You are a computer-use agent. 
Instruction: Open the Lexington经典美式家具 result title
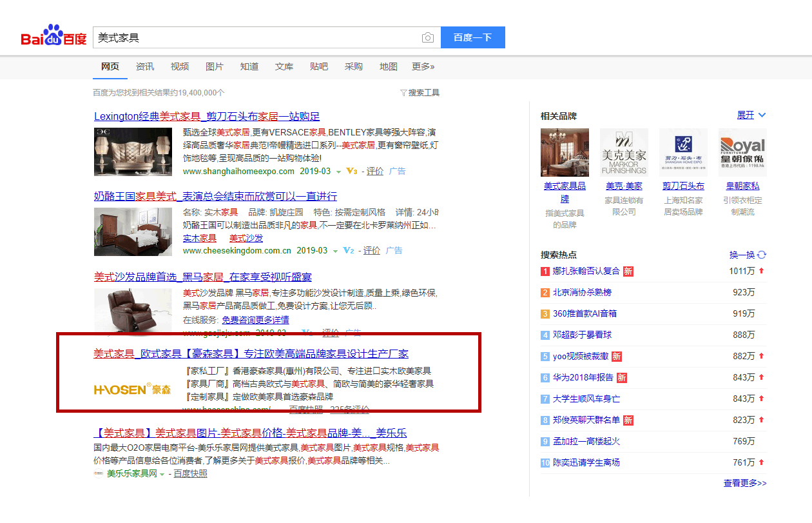[x=207, y=117]
